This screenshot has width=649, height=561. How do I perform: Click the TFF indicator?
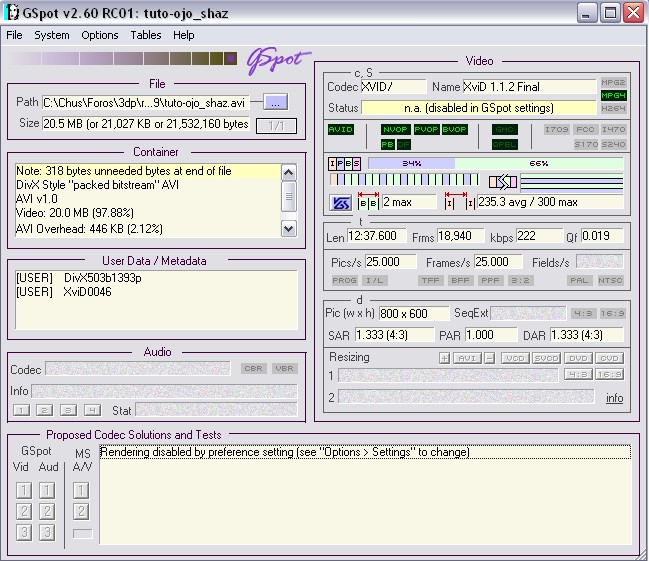[x=430, y=280]
